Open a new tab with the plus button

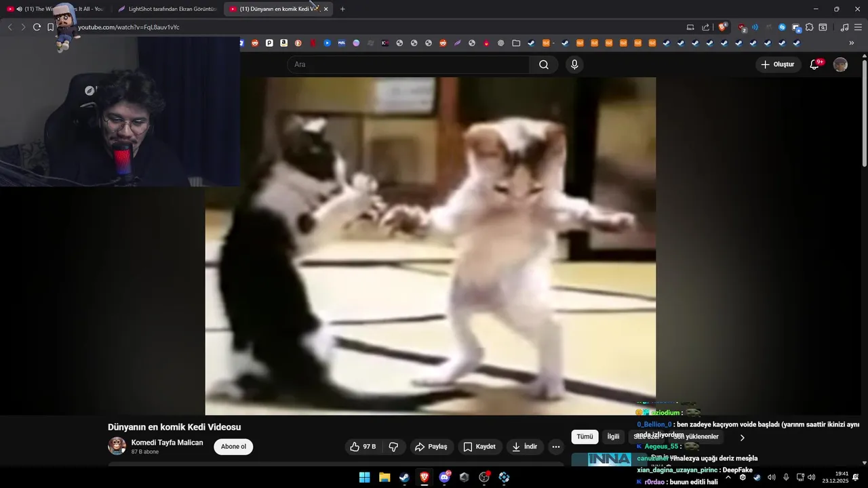click(x=342, y=9)
